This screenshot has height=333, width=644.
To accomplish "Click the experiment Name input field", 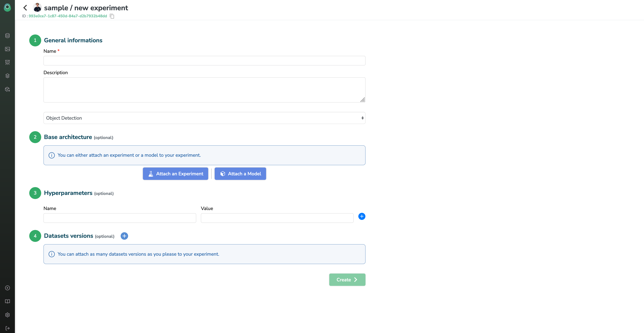I will (204, 61).
